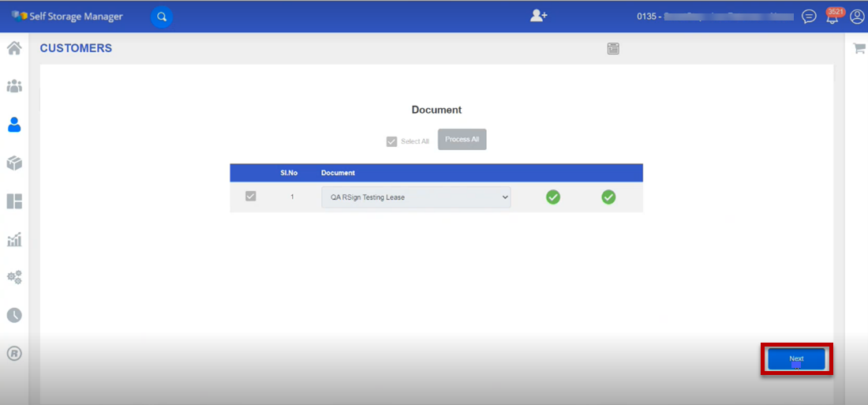
Task: Open the circled R sidebar icon
Action: coord(14,354)
